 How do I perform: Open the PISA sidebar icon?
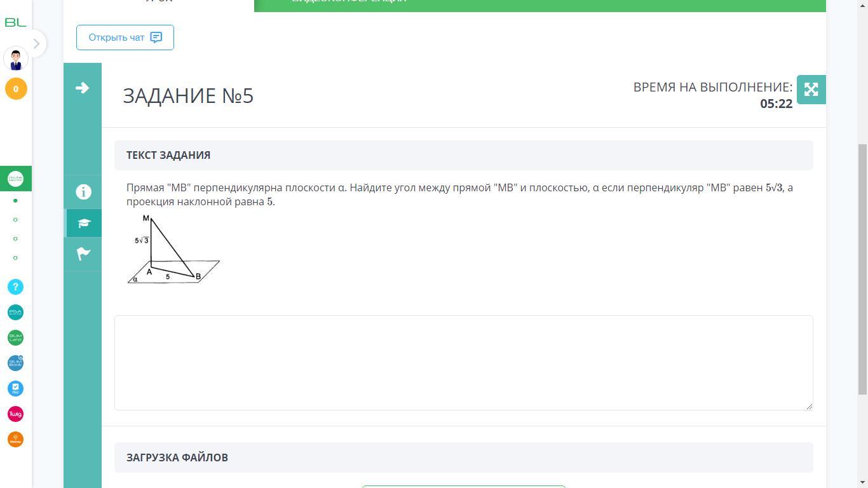[15, 313]
